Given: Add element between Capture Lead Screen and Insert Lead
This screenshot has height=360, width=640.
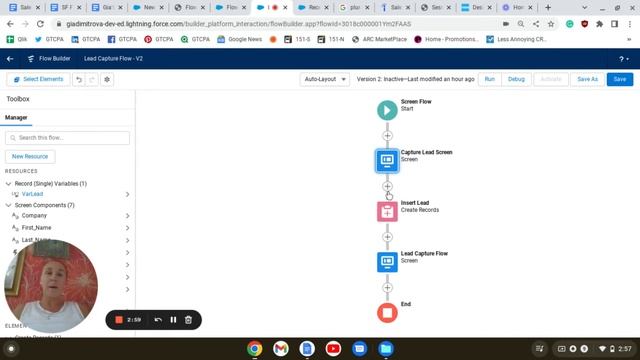Looking at the screenshot, I should [x=387, y=186].
